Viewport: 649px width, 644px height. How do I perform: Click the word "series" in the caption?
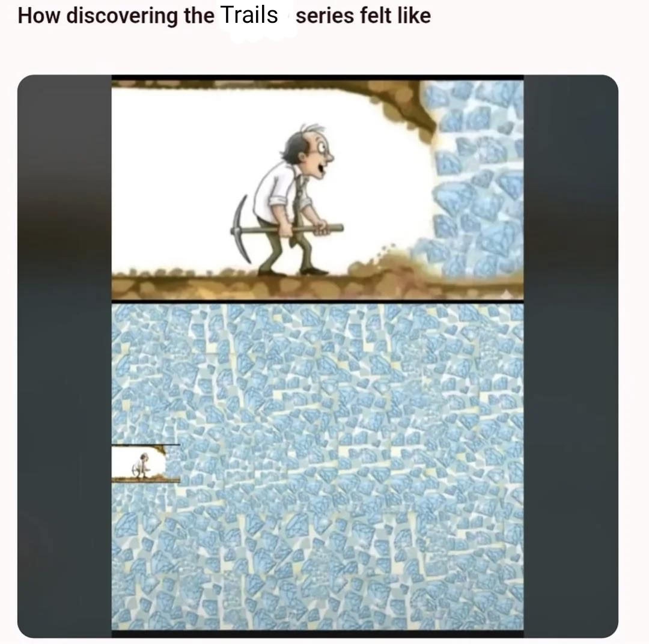coord(325,16)
